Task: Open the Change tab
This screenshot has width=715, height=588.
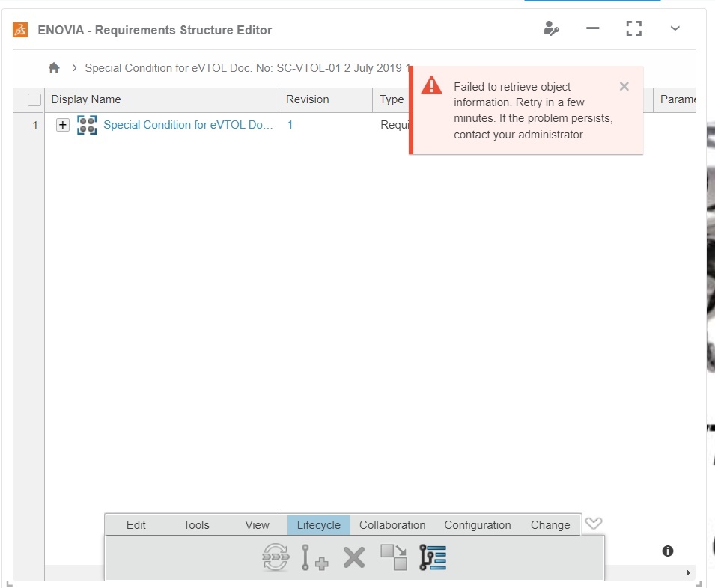Action: click(x=550, y=525)
